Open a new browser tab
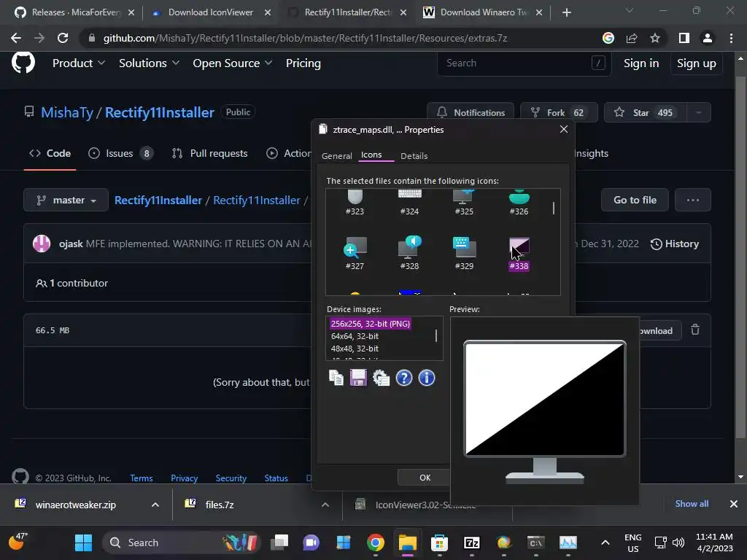This screenshot has height=560, width=747. (566, 12)
